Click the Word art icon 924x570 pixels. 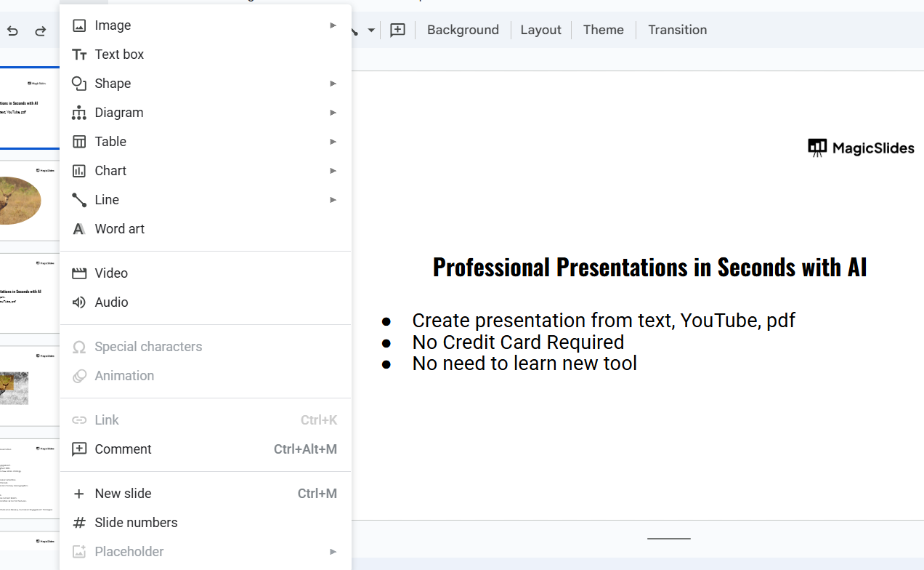[79, 229]
